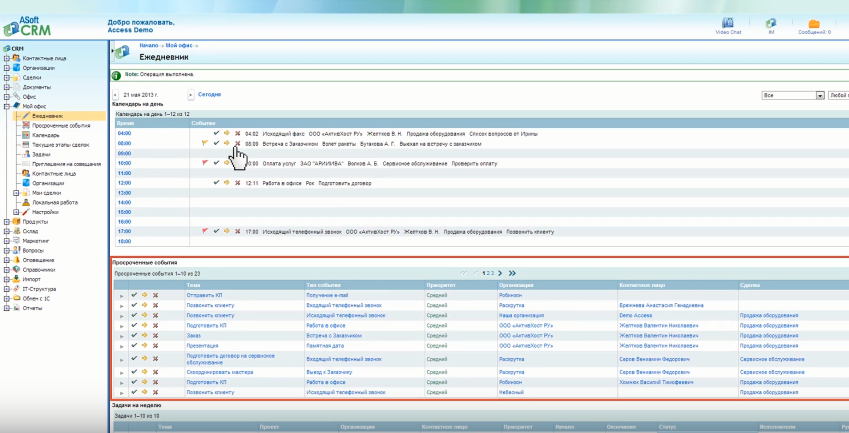This screenshot has width=849, height=433.
Task: Go to previous day arrow
Action: click(x=115, y=95)
